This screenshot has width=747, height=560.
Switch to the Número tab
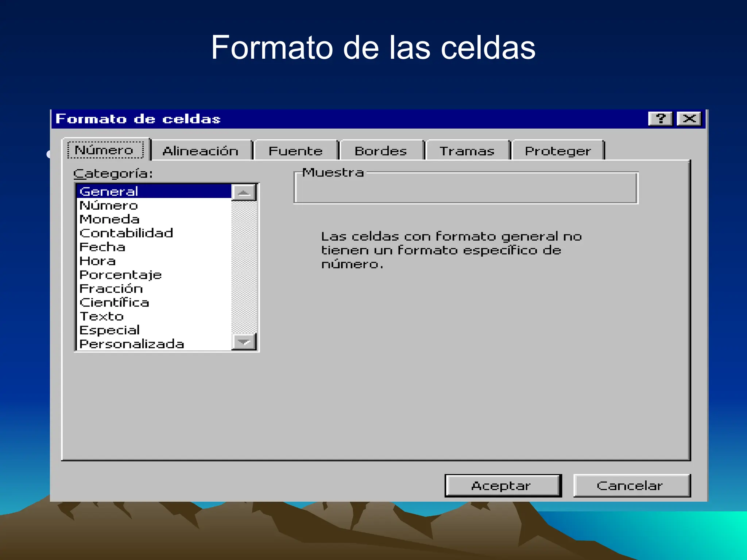(106, 150)
